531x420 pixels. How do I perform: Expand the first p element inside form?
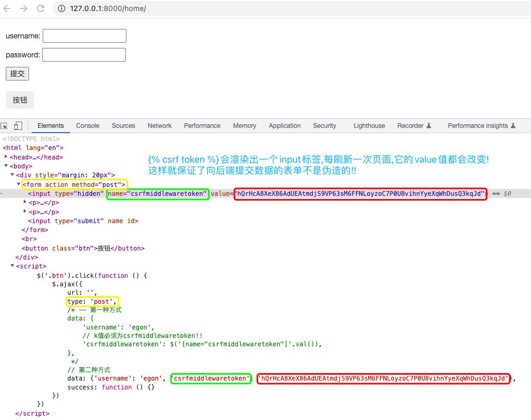pyautogui.click(x=25, y=203)
